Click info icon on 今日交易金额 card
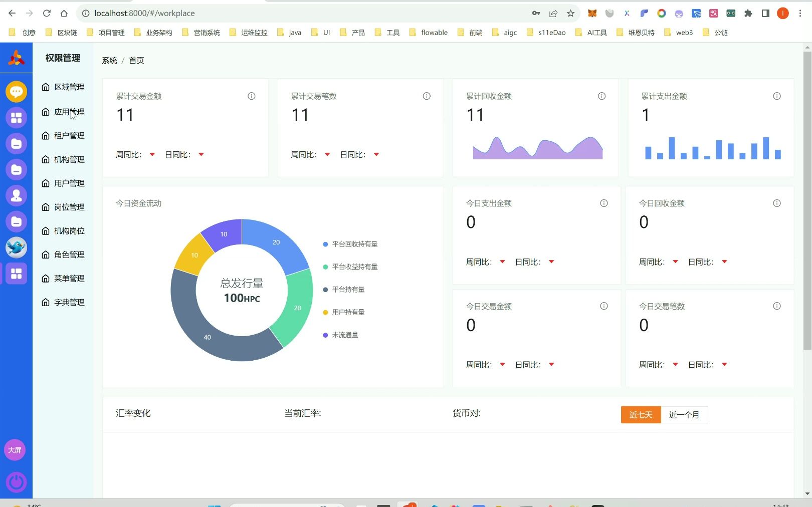812x507 pixels. click(x=604, y=306)
